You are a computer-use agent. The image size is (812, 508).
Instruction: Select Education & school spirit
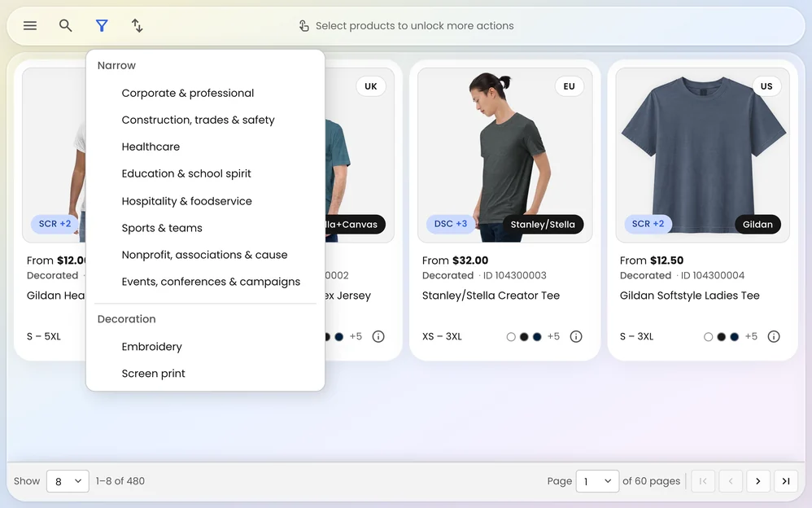pyautogui.click(x=205, y=174)
